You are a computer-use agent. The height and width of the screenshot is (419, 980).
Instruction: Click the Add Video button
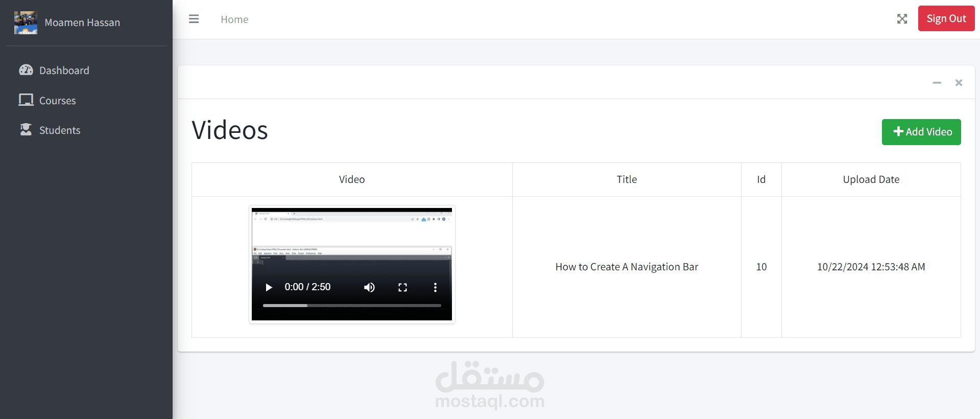pyautogui.click(x=921, y=132)
